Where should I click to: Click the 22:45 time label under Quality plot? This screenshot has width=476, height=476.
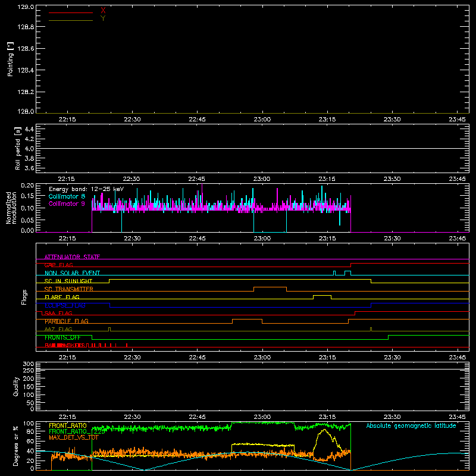197,417
